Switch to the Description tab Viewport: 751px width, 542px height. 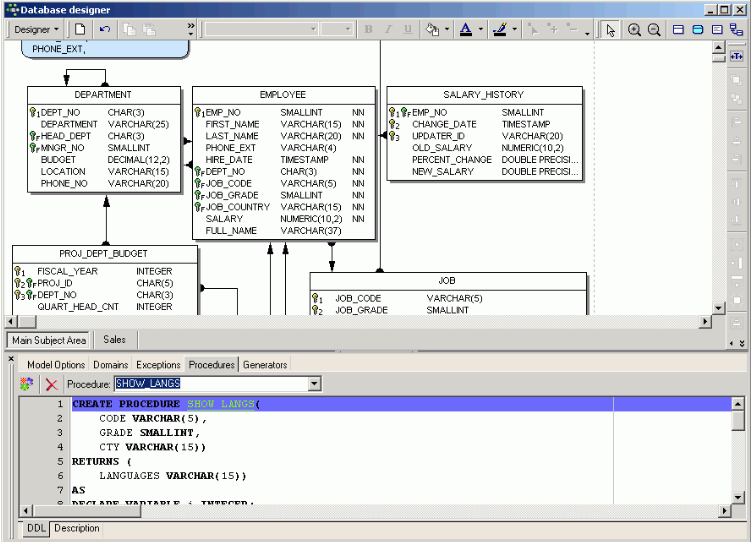(x=77, y=528)
